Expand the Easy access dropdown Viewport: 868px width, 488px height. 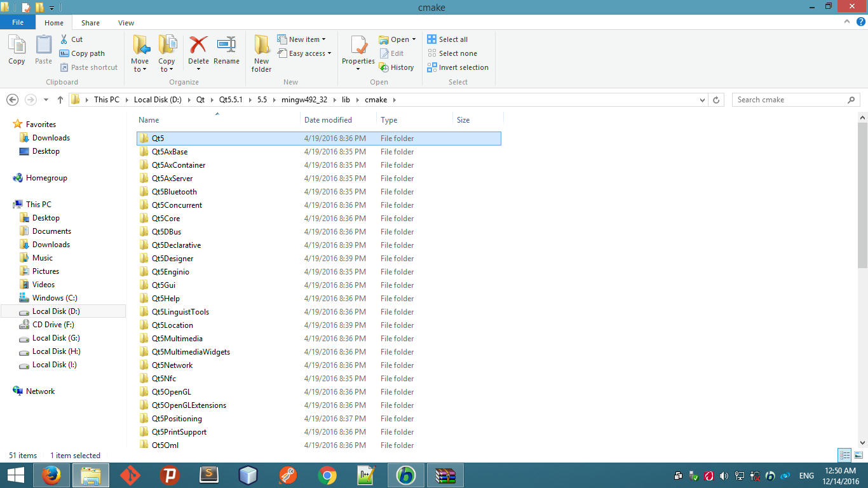click(329, 53)
